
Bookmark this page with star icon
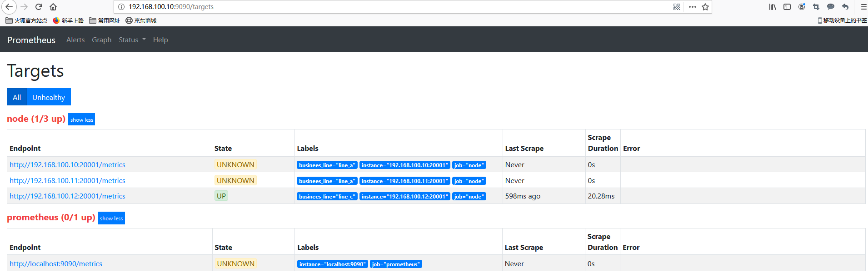(x=705, y=7)
